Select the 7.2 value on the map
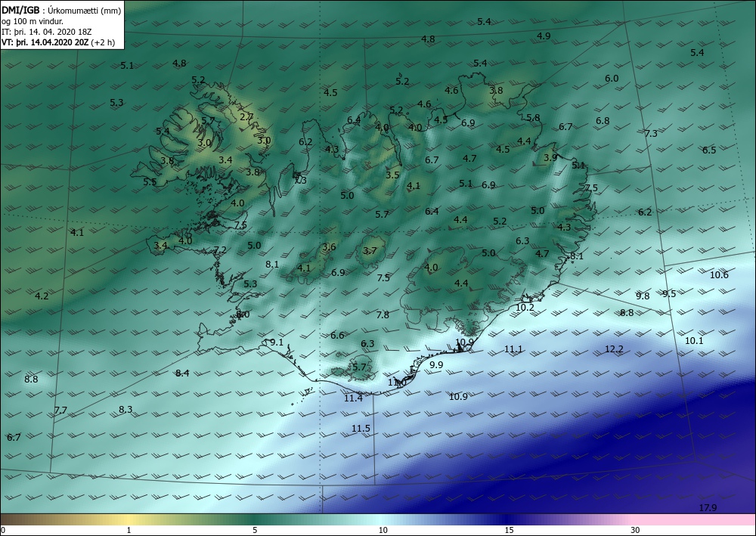The height and width of the screenshot is (536, 756). (x=220, y=250)
